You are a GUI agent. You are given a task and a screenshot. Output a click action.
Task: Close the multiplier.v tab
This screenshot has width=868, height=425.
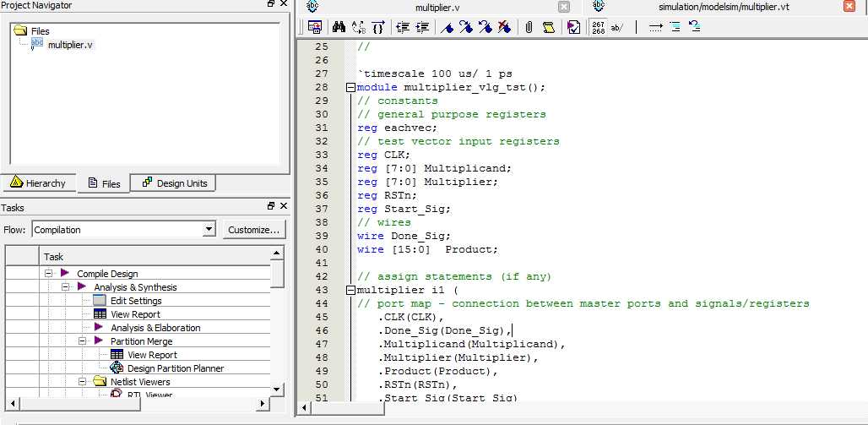coord(563,7)
